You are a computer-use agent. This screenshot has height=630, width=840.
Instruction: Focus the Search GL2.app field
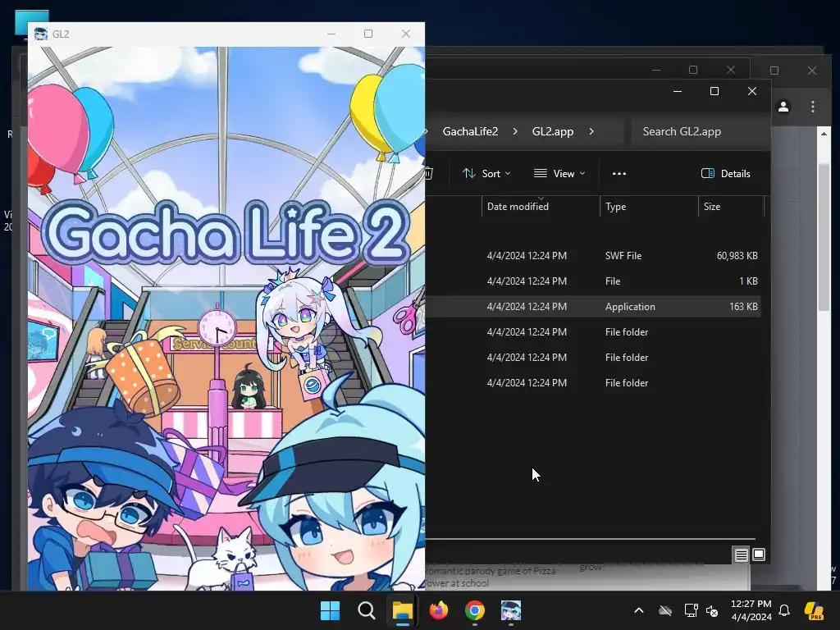pos(700,131)
